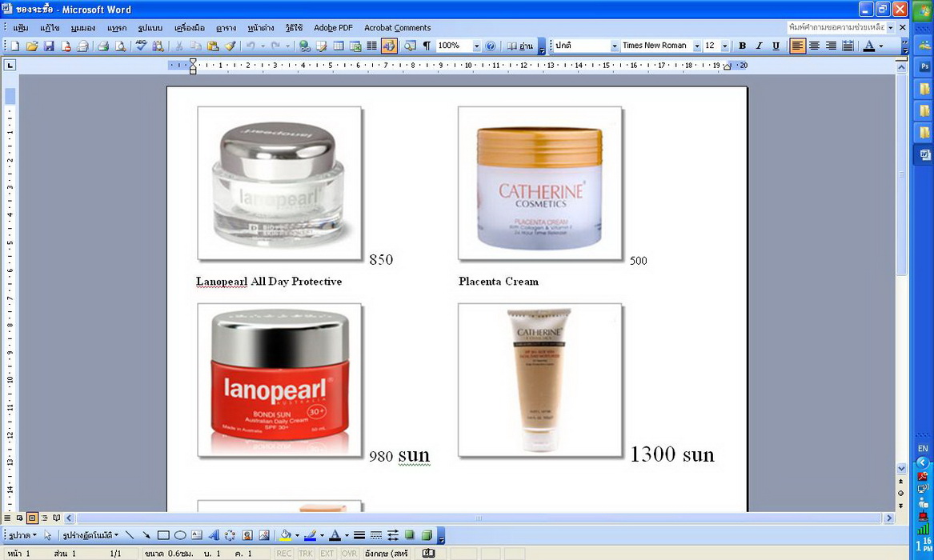The image size is (934, 560).
Task: Open the มุมมอง (View) menu
Action: click(x=82, y=28)
